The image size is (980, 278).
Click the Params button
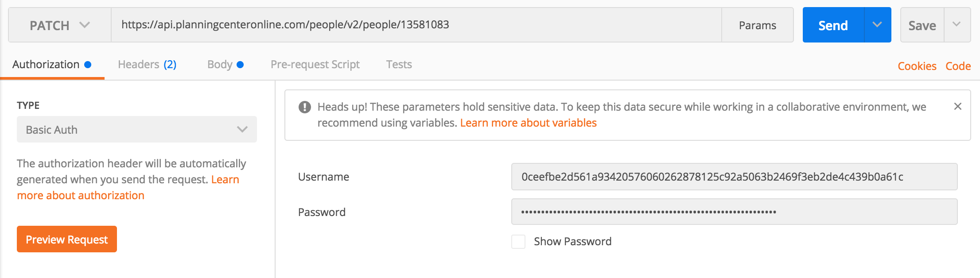[x=758, y=25]
